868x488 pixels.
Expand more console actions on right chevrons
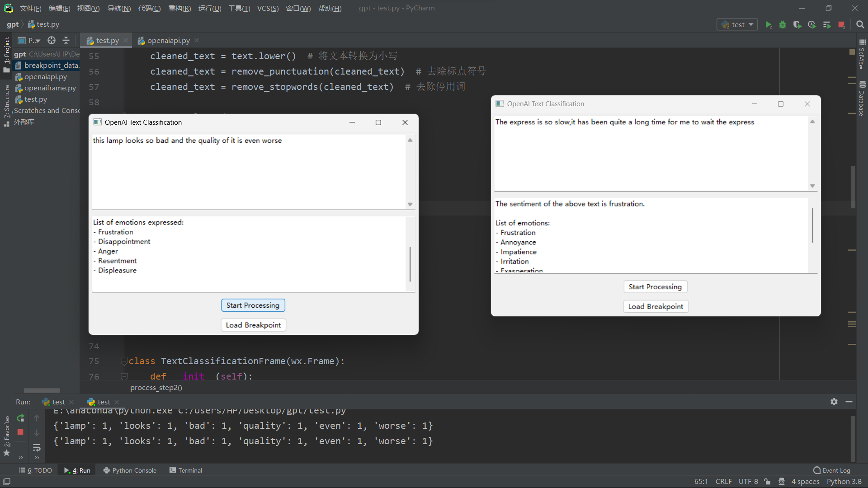click(x=37, y=458)
